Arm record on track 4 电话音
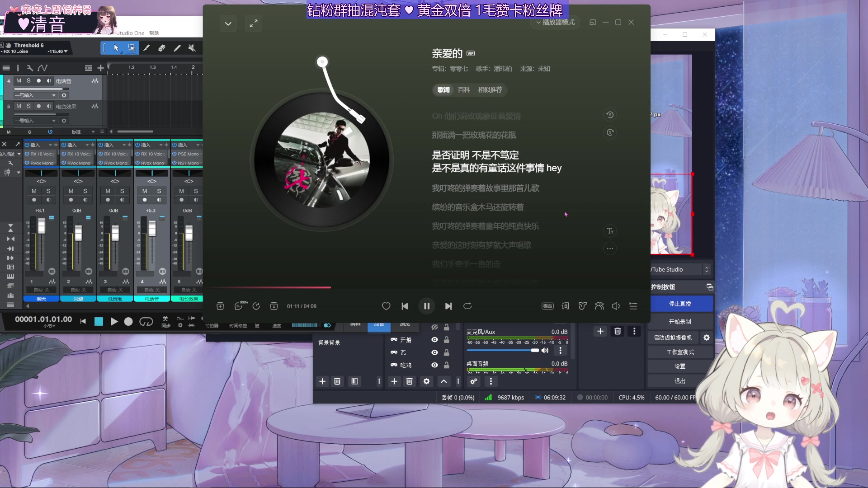 click(39, 81)
